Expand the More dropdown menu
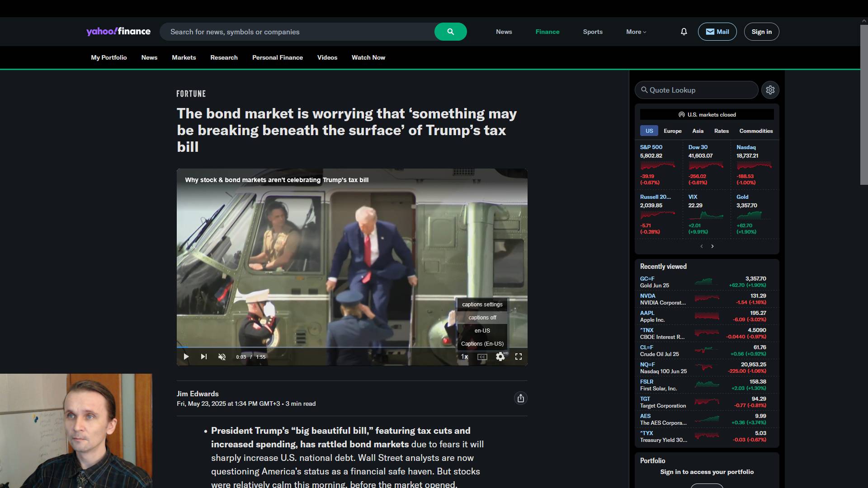 tap(636, 32)
